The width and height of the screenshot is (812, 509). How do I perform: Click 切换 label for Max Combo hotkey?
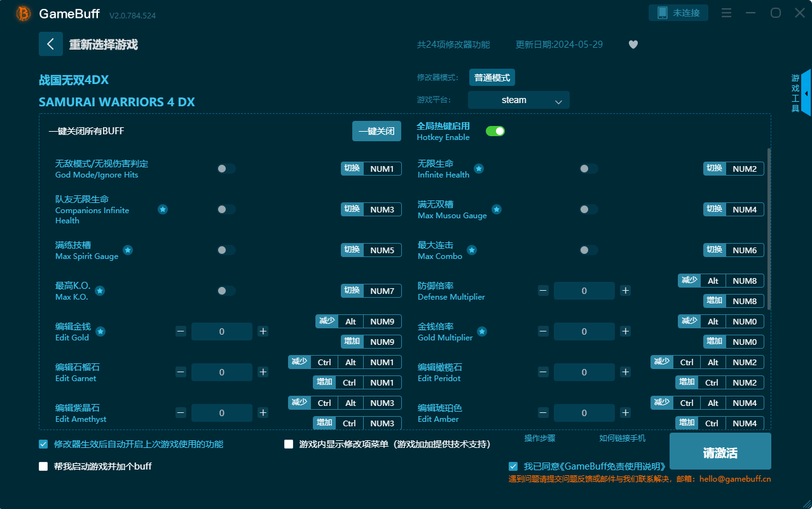715,250
